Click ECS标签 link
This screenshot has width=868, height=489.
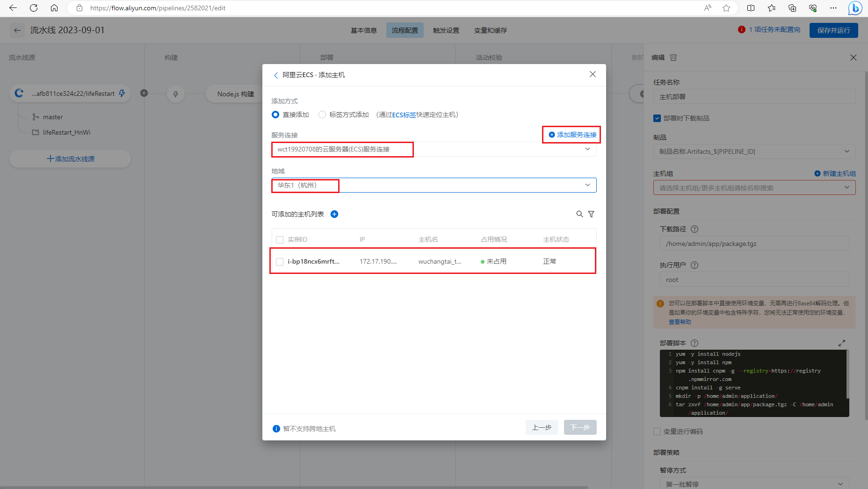tap(404, 115)
